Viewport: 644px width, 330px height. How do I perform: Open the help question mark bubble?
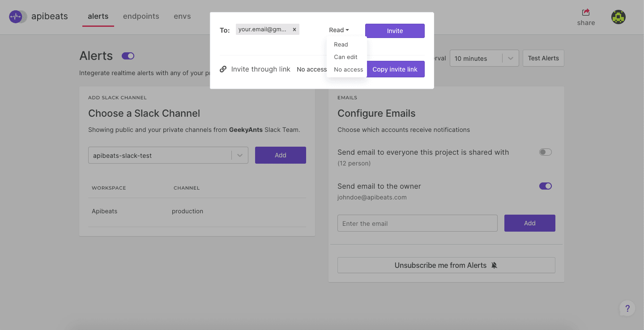(x=627, y=308)
